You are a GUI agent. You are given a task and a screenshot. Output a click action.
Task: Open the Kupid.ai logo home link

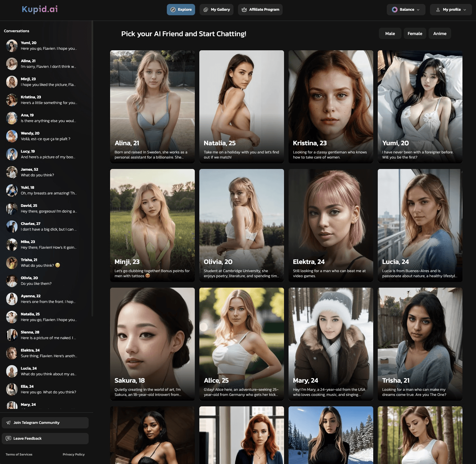point(40,9)
